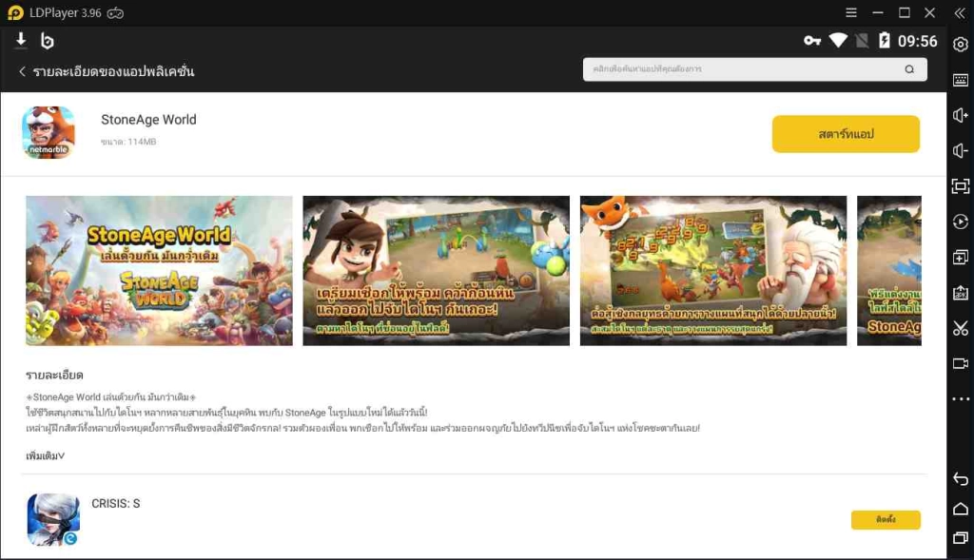
Task: Click the yellow start app button
Action: (846, 133)
